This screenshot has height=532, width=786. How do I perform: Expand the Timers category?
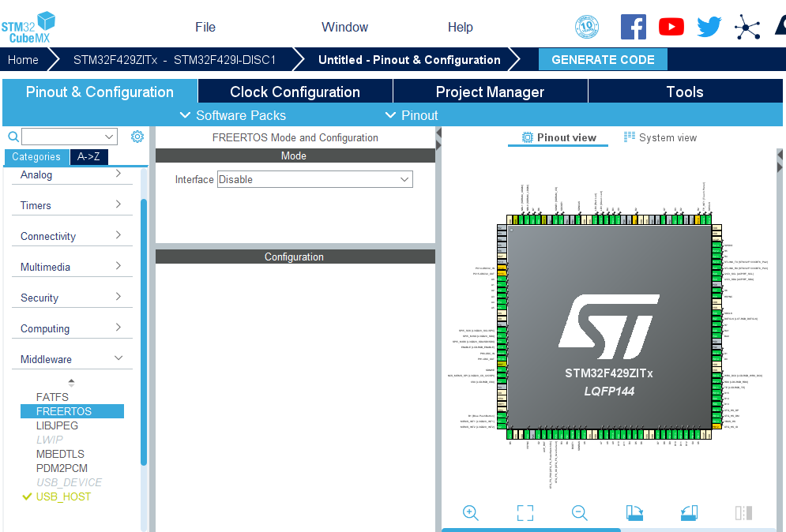pyautogui.click(x=72, y=205)
